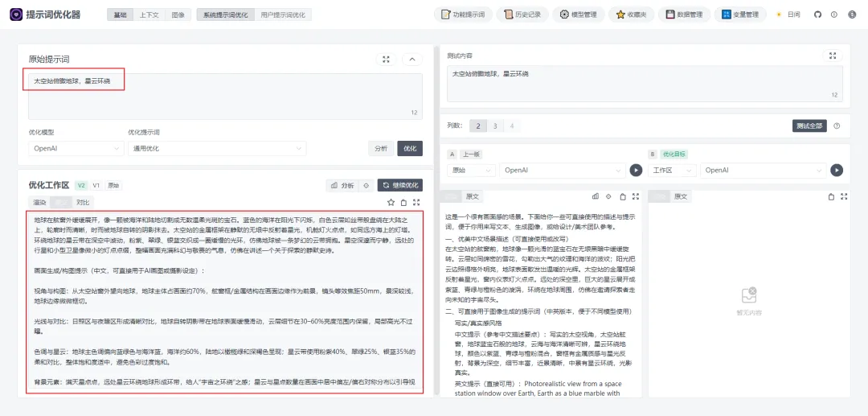Switch workspace view to 渲染

point(39,202)
